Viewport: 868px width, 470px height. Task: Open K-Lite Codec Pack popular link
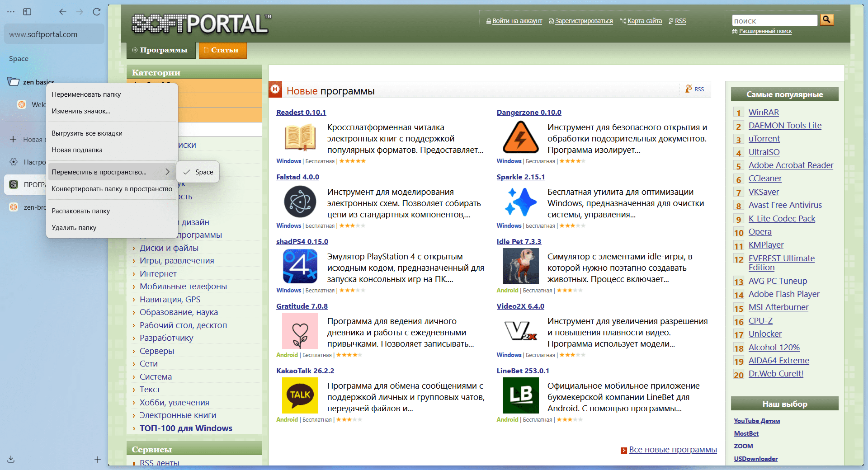pyautogui.click(x=782, y=219)
